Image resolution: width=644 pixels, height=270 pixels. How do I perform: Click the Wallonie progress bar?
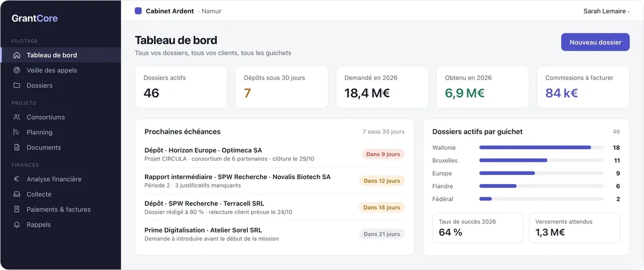[x=541, y=147]
